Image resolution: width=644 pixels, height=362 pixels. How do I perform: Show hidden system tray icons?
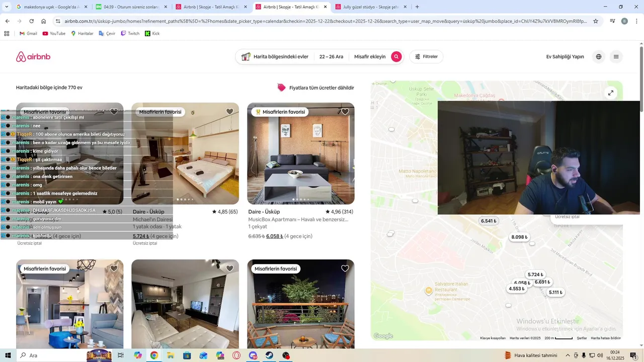point(568,355)
